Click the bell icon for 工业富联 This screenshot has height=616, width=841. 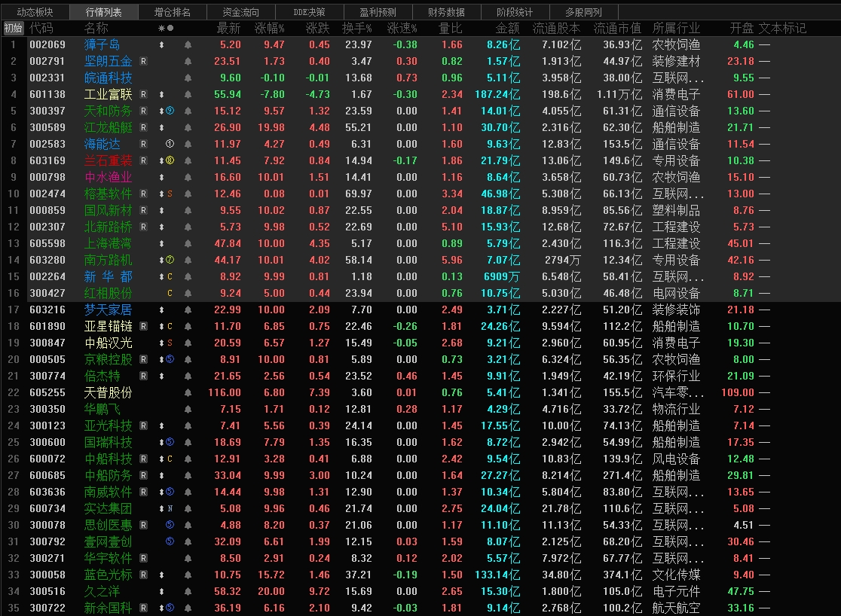[188, 95]
